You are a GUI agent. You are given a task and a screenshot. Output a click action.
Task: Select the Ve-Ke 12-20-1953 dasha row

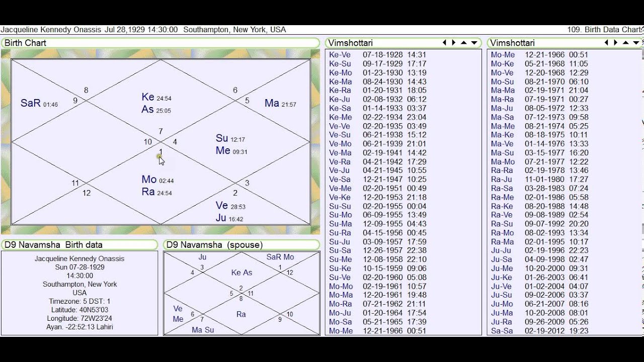(x=378, y=198)
